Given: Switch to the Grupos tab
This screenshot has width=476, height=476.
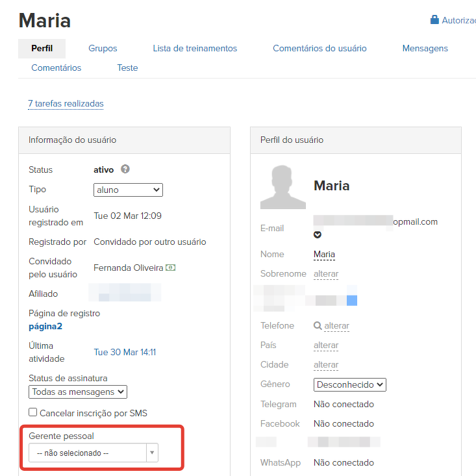Looking at the screenshot, I should 103,49.
